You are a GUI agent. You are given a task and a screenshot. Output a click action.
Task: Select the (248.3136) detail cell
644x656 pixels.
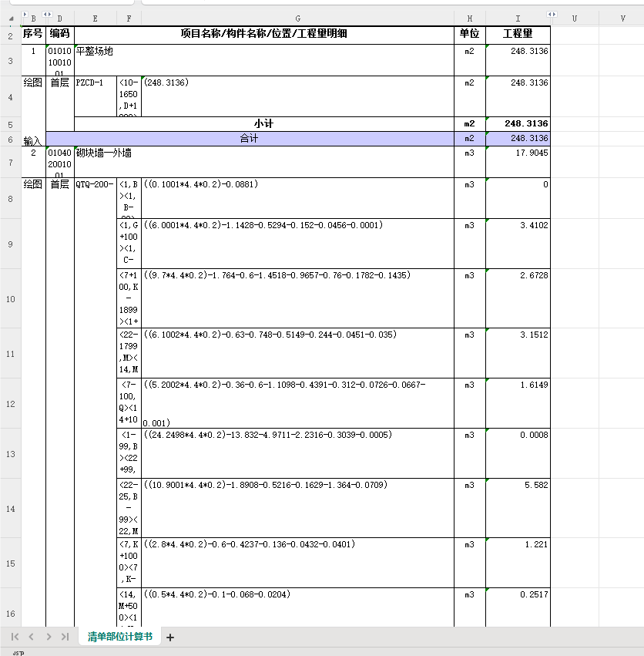click(x=298, y=96)
